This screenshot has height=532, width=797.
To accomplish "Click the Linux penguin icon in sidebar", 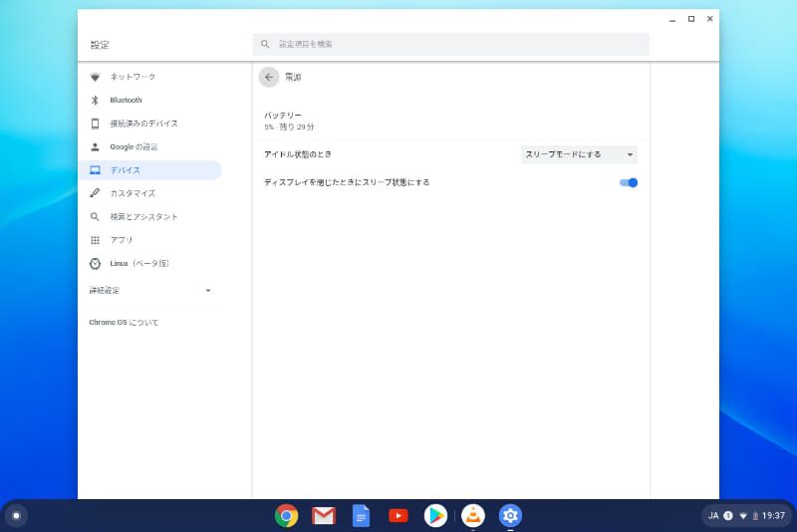I will click(95, 263).
